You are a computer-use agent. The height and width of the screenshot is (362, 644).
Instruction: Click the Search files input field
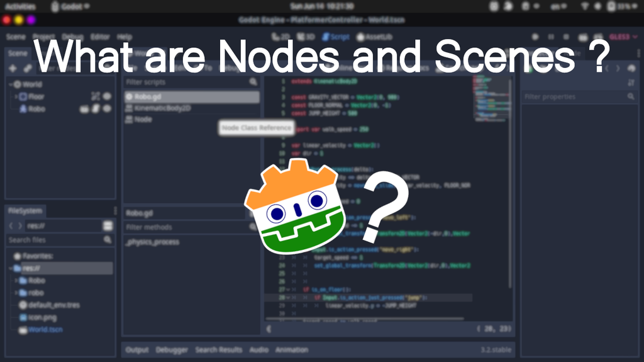tap(60, 240)
